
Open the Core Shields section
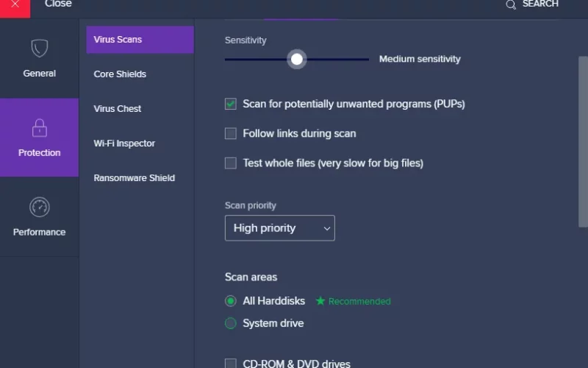pos(120,74)
